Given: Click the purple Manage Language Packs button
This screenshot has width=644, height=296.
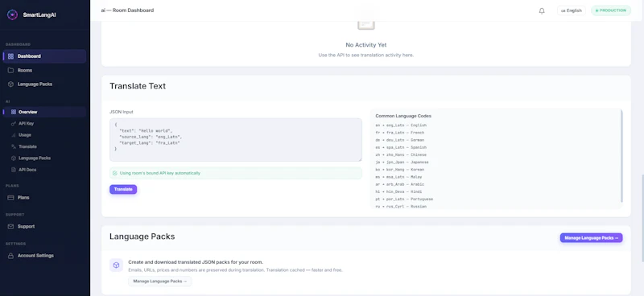Looking at the screenshot, I should click(x=591, y=238).
